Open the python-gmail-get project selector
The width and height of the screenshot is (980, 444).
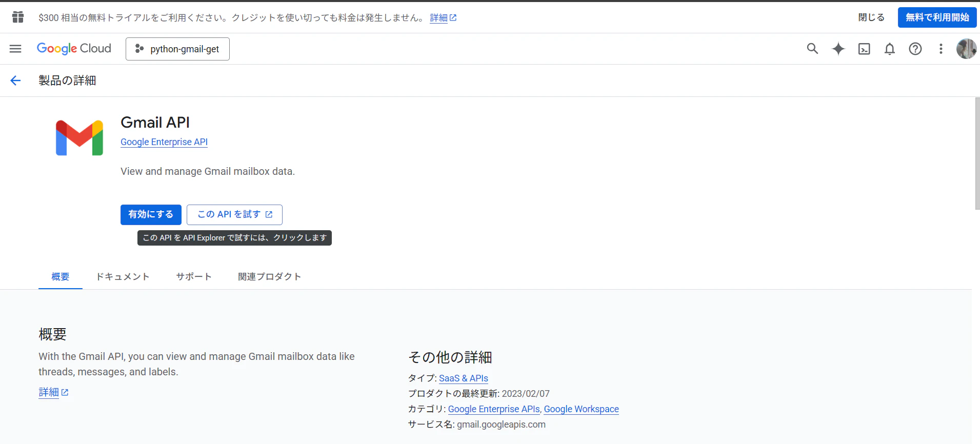(x=177, y=49)
